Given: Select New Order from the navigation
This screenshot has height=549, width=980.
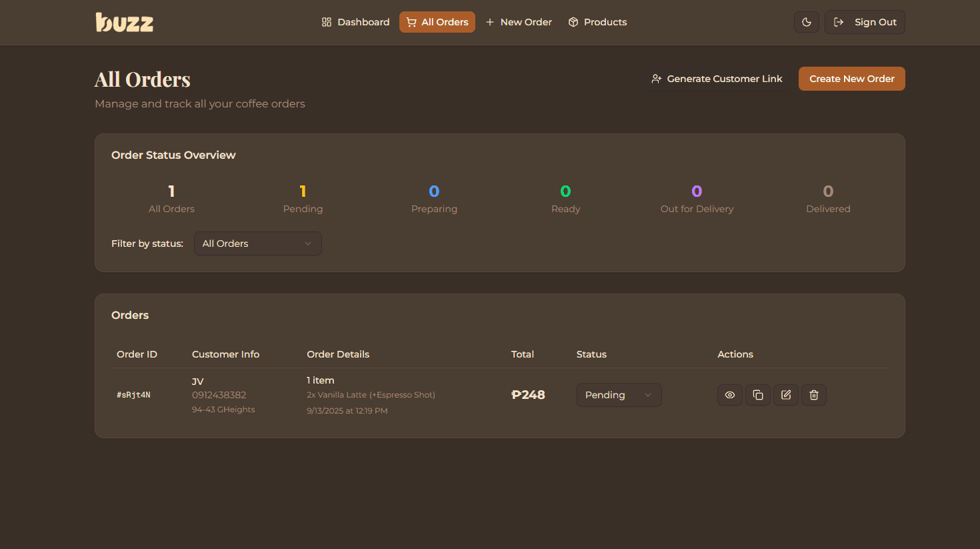Looking at the screenshot, I should pyautogui.click(x=519, y=21).
